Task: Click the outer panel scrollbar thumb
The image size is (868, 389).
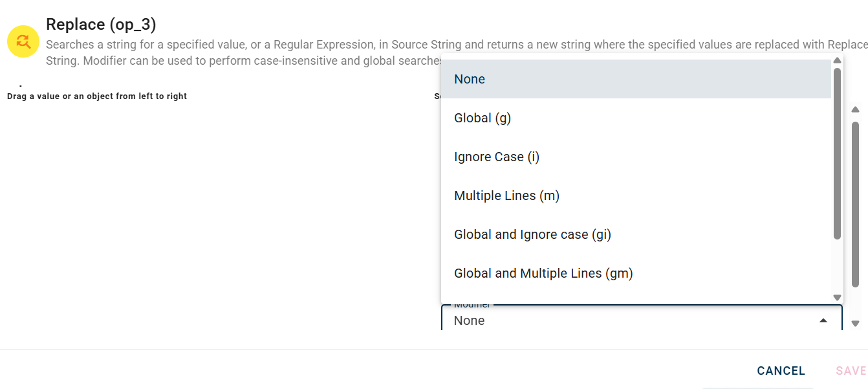Action: tap(855, 204)
